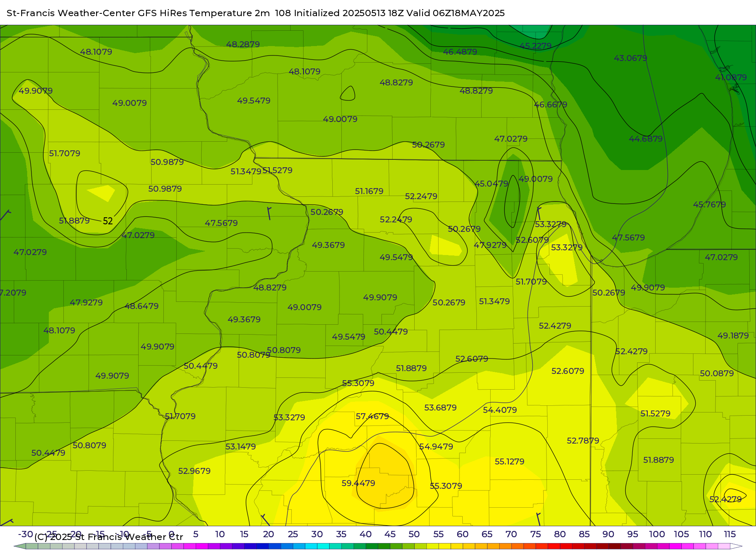Image resolution: width=756 pixels, height=551 pixels.
Task: Click the legend tick label 90
Action: pos(608,534)
